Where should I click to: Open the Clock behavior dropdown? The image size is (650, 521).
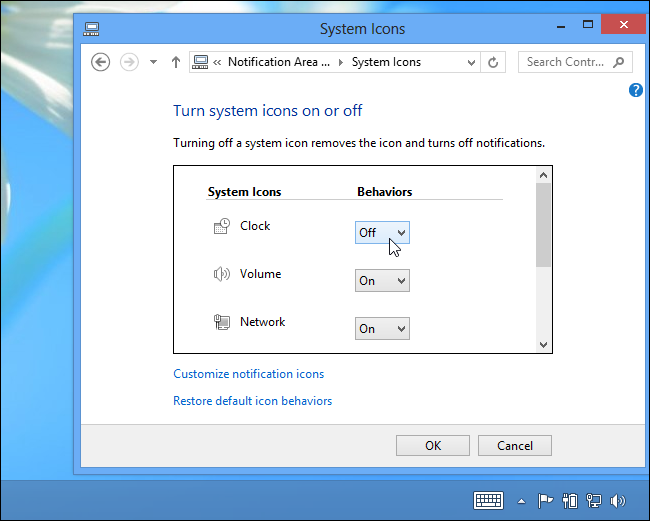click(383, 233)
